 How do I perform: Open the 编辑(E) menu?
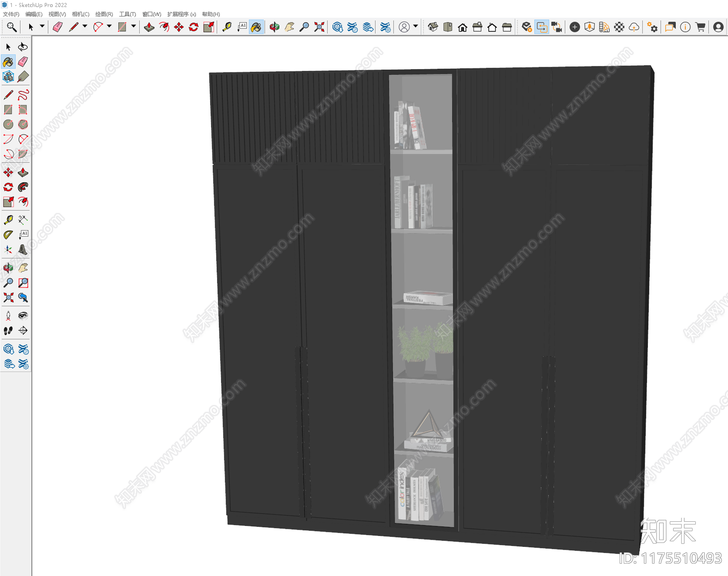[34, 14]
